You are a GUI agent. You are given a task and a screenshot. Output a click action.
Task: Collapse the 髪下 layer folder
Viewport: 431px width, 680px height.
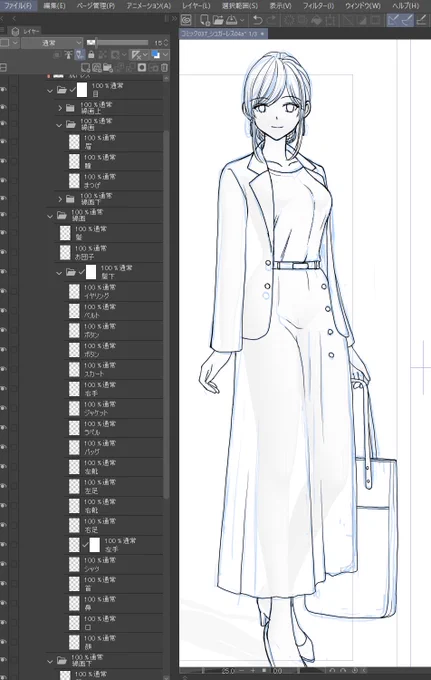pyautogui.click(x=59, y=273)
